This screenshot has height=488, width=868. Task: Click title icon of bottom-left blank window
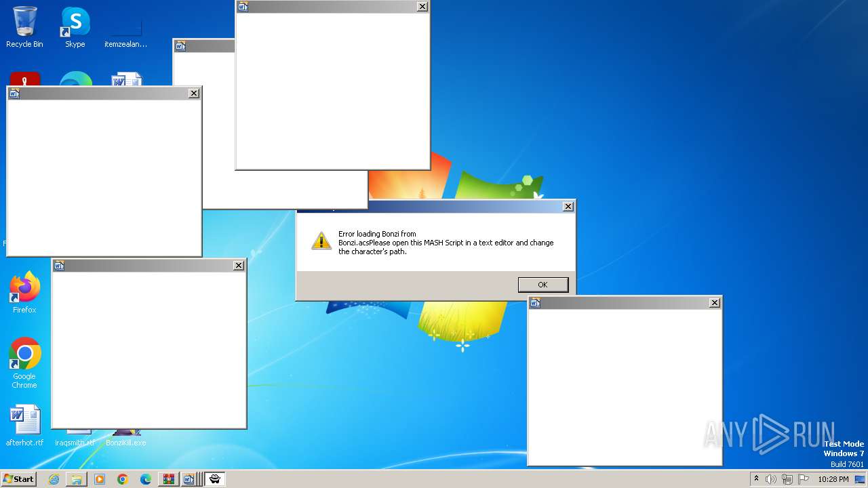pyautogui.click(x=59, y=266)
